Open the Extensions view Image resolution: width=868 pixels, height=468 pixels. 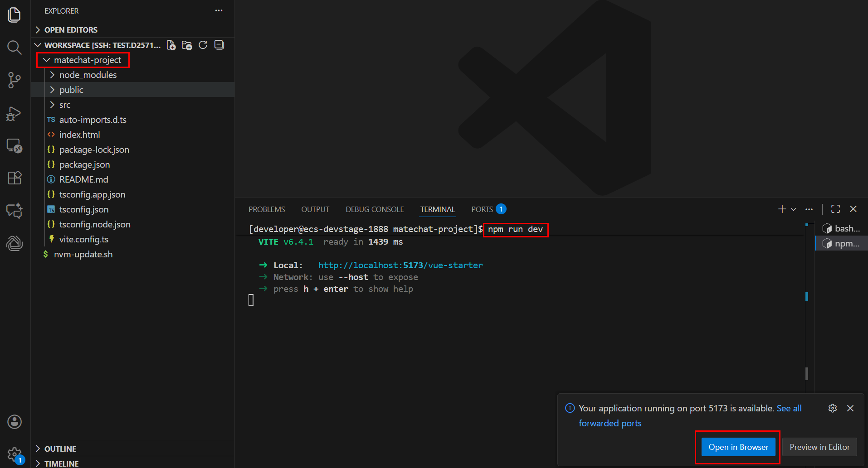[14, 178]
